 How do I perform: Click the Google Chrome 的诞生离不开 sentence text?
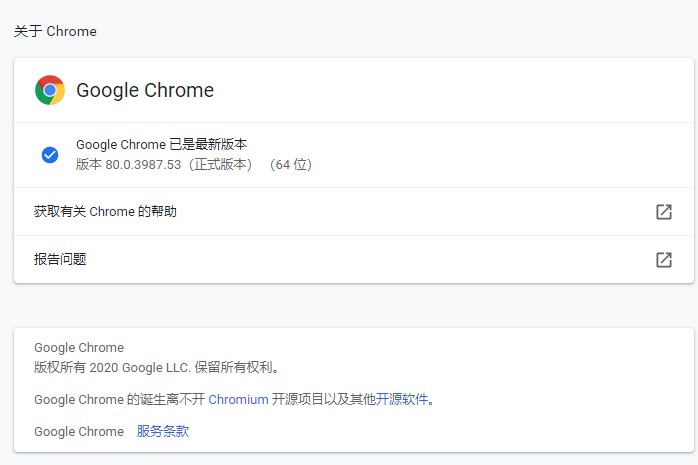(119, 399)
